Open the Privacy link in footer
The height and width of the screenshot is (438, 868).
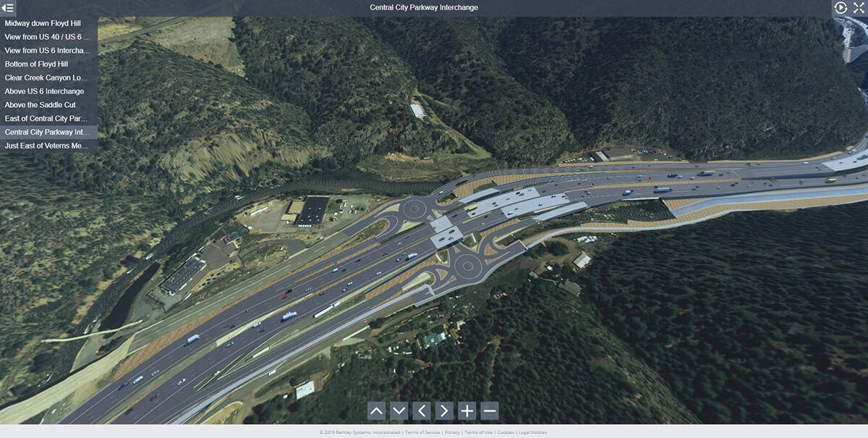(x=452, y=432)
